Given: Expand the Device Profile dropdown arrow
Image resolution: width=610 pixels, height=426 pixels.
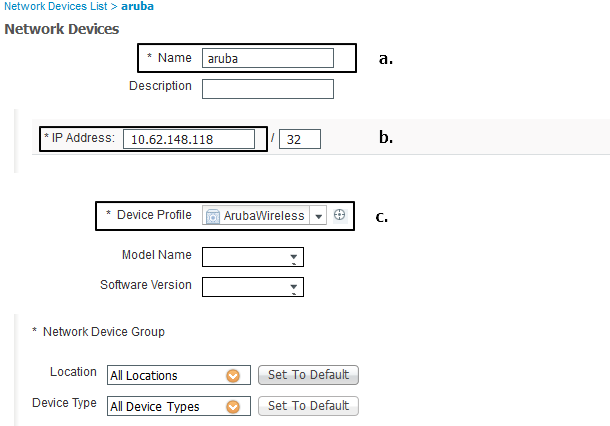Looking at the screenshot, I should (x=318, y=216).
